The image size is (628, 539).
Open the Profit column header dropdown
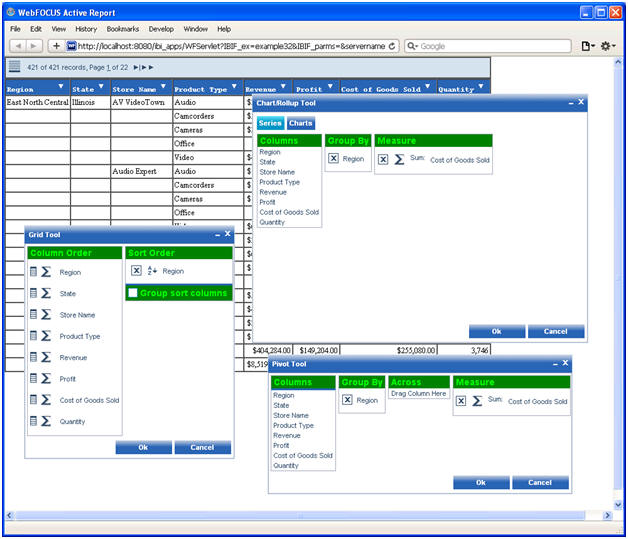click(x=330, y=86)
